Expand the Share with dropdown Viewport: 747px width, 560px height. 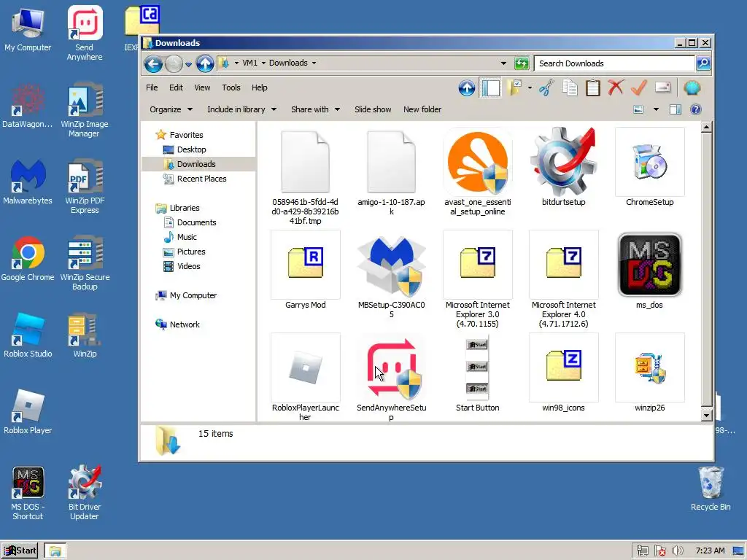(x=315, y=109)
